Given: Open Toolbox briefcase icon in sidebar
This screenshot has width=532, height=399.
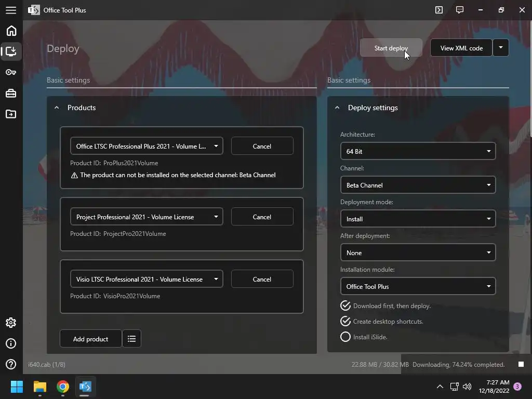Looking at the screenshot, I should [11, 94].
